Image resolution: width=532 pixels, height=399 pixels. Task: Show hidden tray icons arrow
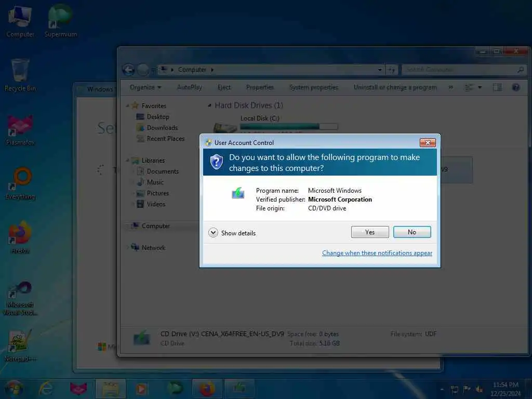pos(442,389)
